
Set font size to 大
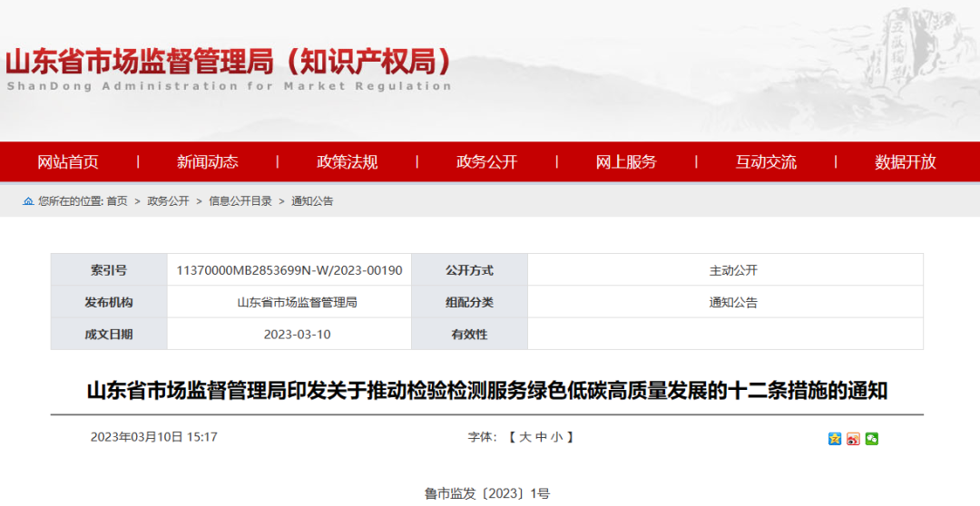tap(525, 437)
